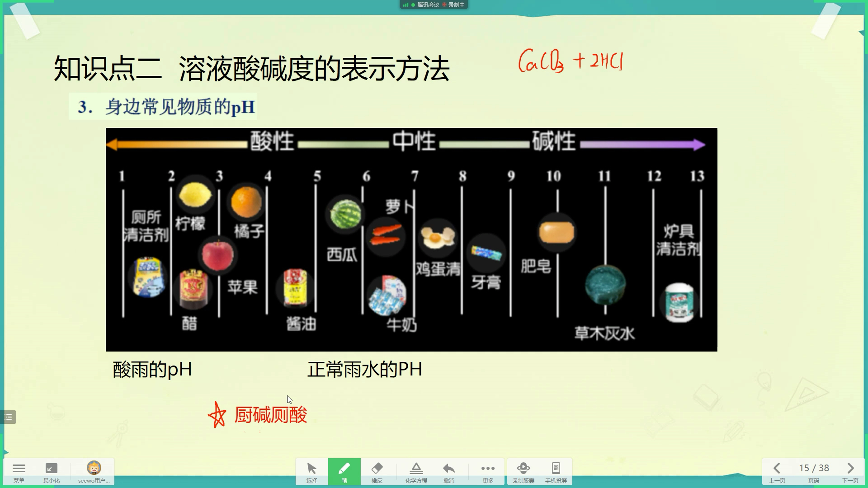Click the 碱性 heading on the scale
This screenshot has height=488, width=868.
click(x=554, y=141)
